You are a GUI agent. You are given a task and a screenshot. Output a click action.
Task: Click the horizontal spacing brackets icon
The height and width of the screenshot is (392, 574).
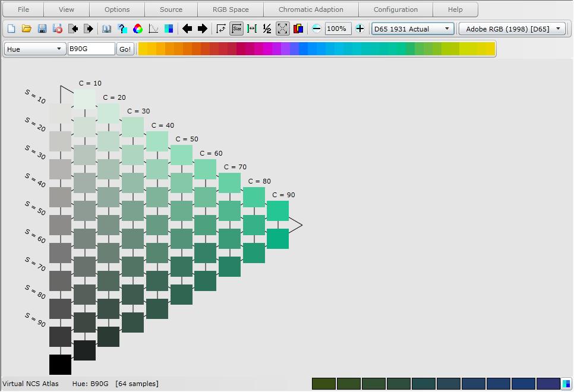(x=252, y=29)
